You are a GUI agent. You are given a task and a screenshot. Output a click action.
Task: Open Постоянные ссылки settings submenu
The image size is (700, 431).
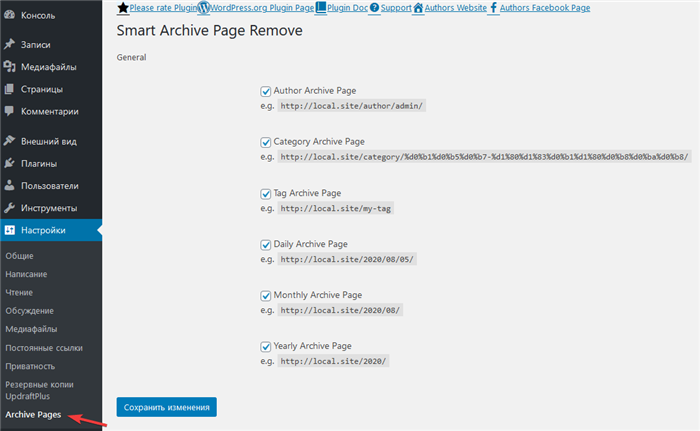tap(44, 348)
